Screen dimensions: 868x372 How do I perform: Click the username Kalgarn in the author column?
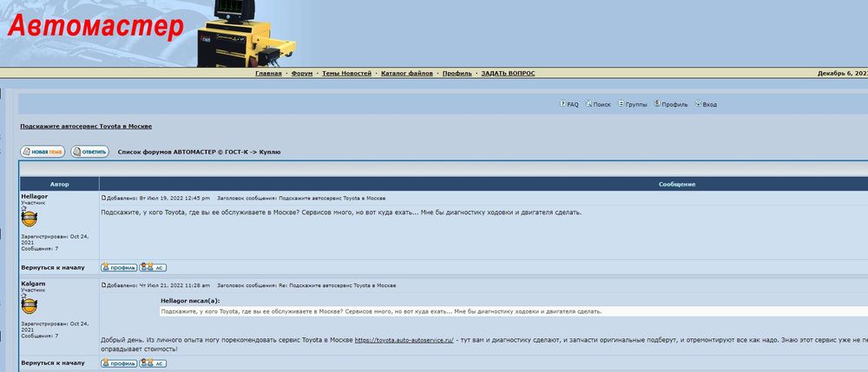click(33, 284)
